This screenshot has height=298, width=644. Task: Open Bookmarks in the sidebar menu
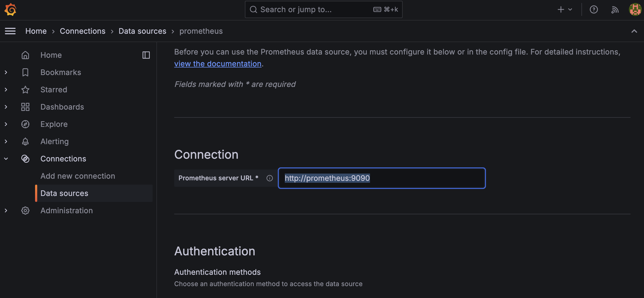pyautogui.click(x=61, y=72)
